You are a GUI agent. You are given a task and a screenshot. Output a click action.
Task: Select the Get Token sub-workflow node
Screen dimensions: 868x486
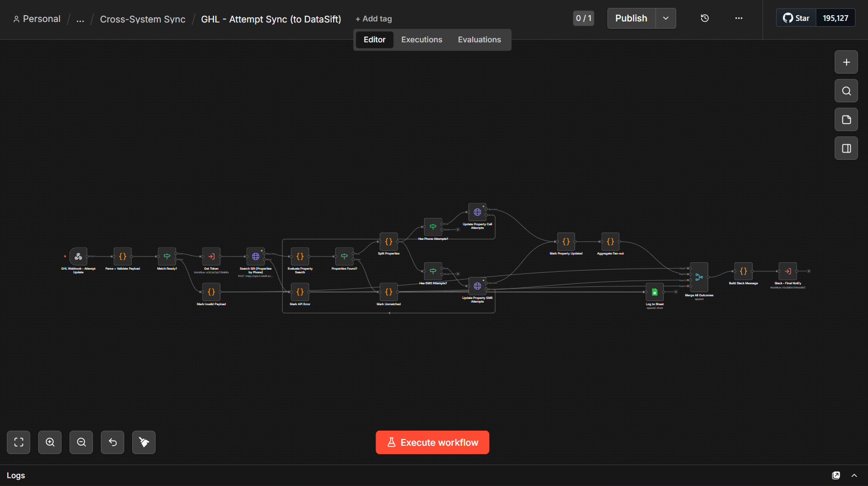pos(212,257)
